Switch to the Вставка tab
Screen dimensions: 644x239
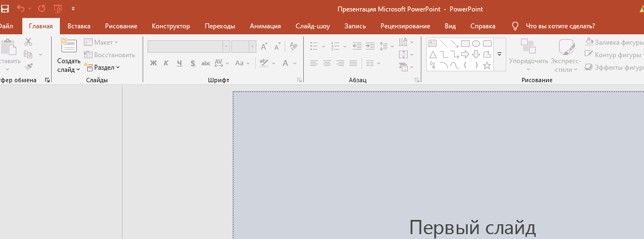coord(79,26)
